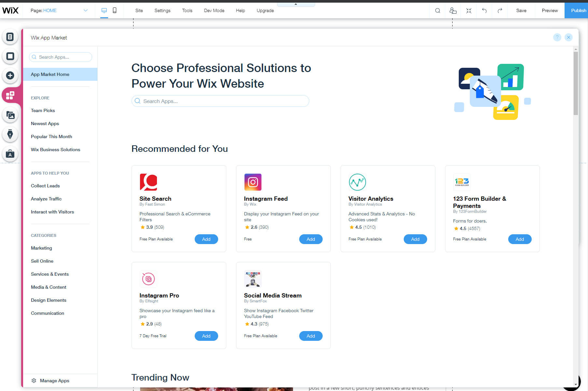Open the Pages menu icon in sidebar

[x=10, y=37]
